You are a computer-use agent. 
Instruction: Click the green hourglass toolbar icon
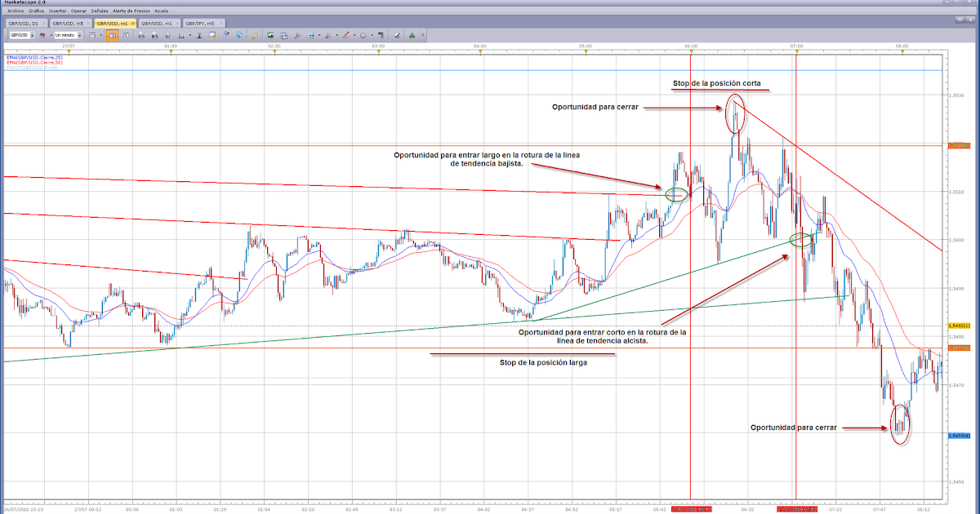[x=198, y=35]
